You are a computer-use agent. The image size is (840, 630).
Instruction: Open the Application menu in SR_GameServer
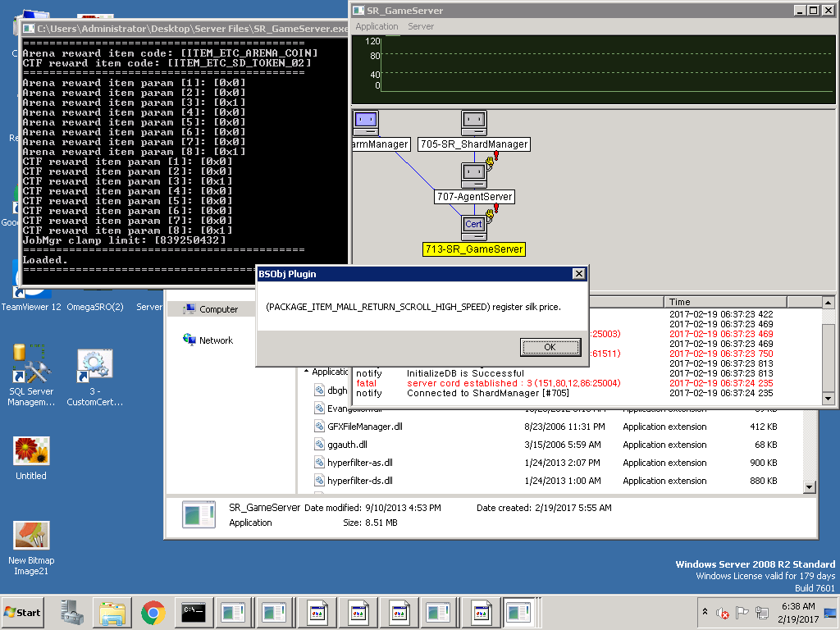[x=377, y=26]
